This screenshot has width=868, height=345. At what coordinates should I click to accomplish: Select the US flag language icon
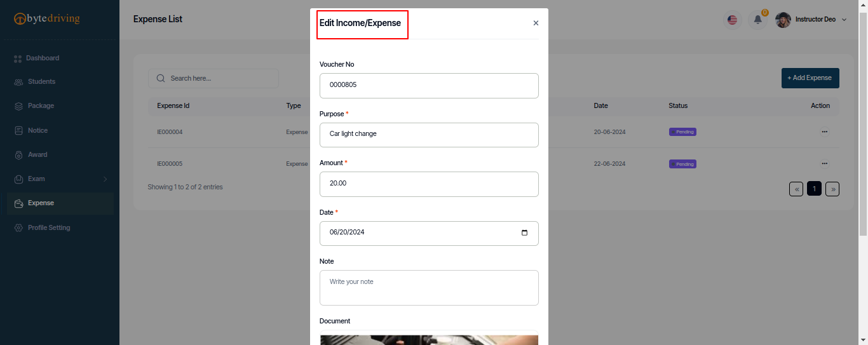pos(733,20)
